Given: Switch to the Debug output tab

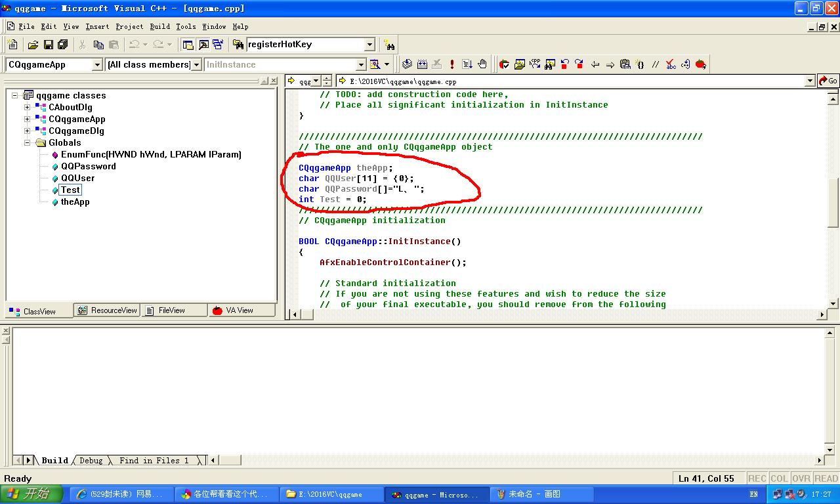Looking at the screenshot, I should click(x=91, y=461).
